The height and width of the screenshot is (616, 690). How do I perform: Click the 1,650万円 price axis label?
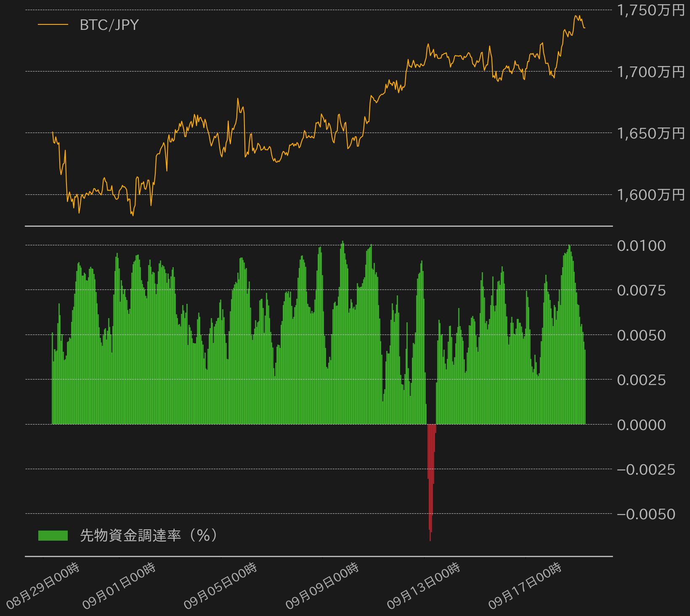(x=650, y=133)
